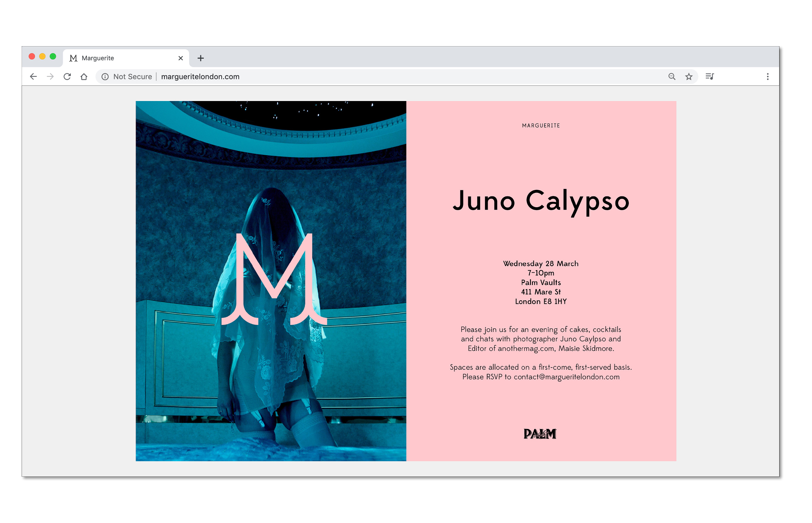Open a new tab with plus button

click(x=200, y=58)
